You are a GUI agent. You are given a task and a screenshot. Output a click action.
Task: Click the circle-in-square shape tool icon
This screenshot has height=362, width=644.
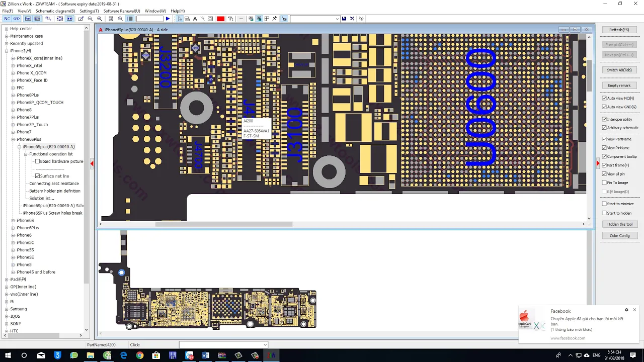click(x=210, y=19)
